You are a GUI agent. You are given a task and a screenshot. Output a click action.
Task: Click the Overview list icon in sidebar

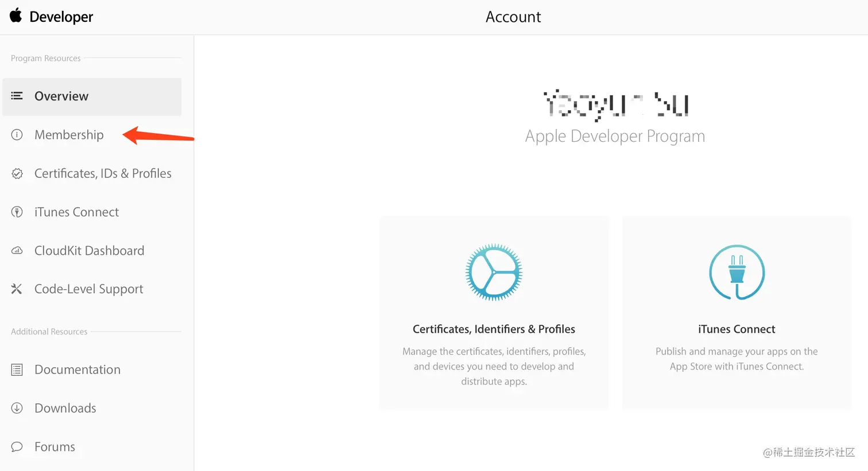(18, 96)
